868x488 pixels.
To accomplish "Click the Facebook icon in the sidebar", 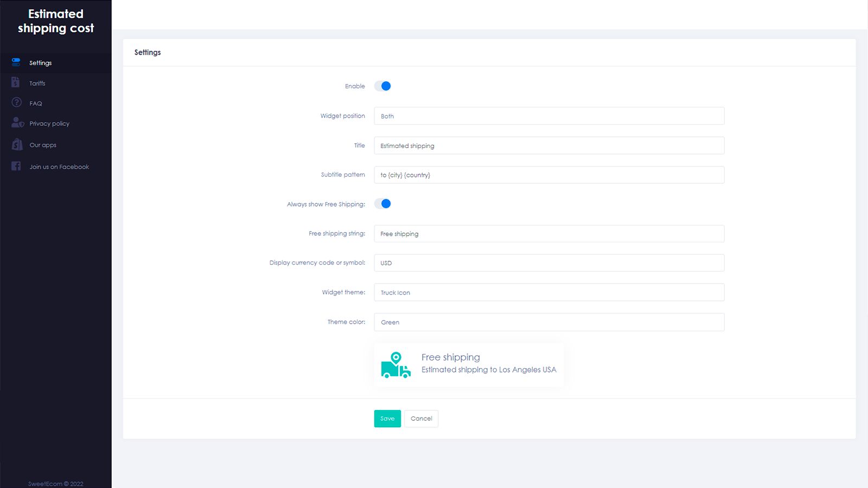I will coord(16,166).
